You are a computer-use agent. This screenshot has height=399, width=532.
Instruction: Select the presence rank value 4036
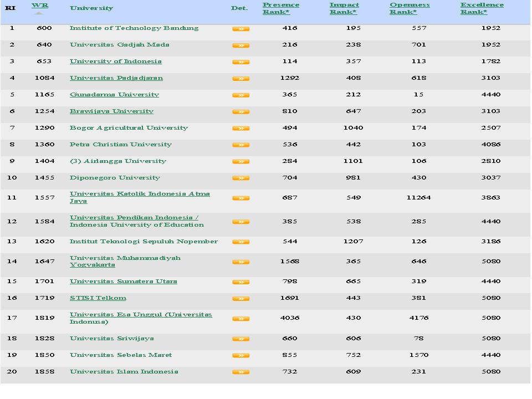[290, 318]
